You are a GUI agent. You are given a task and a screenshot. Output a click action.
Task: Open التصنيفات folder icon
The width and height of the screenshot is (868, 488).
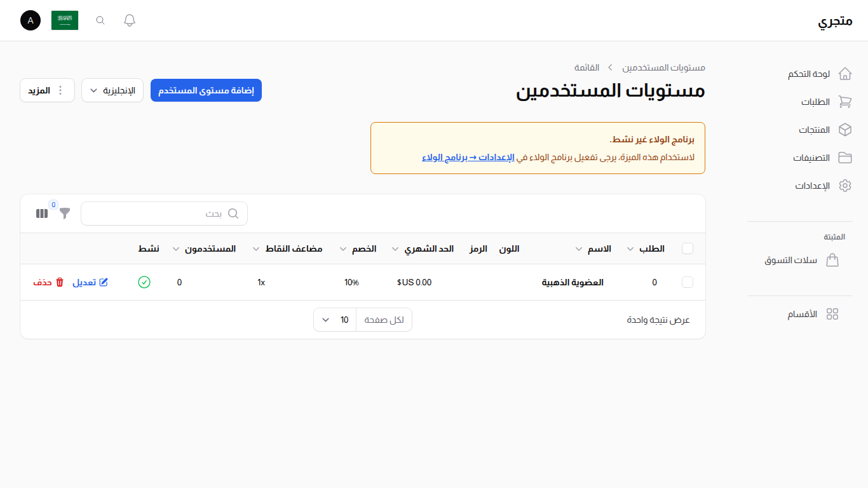[844, 158]
